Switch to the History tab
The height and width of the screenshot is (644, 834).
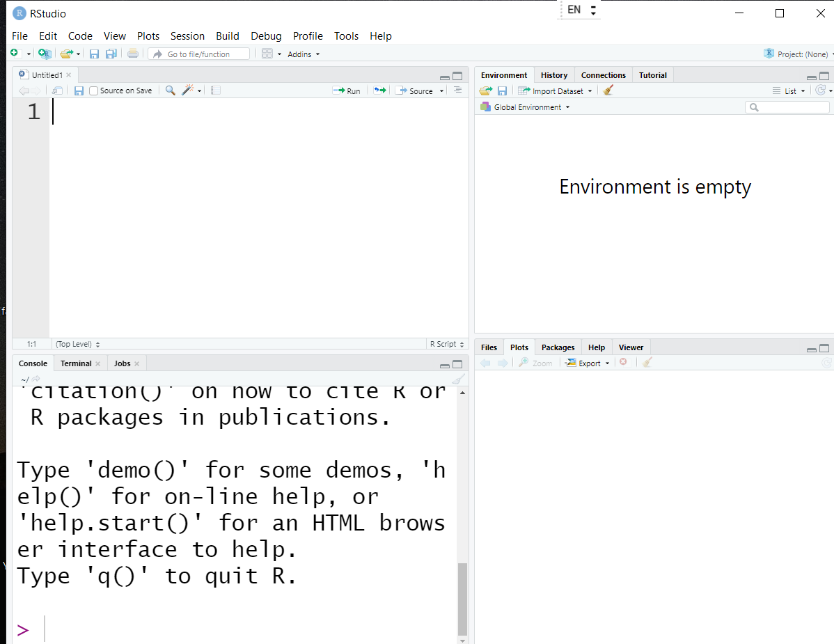553,75
